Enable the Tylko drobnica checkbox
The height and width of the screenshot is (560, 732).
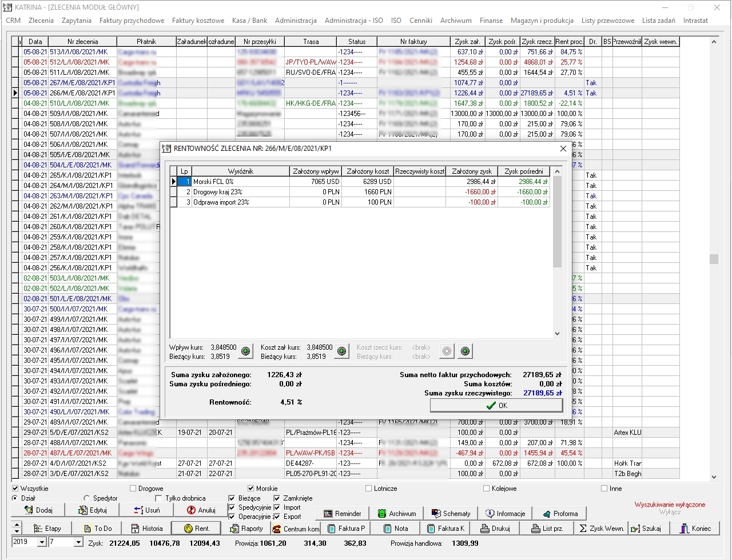tap(160, 498)
